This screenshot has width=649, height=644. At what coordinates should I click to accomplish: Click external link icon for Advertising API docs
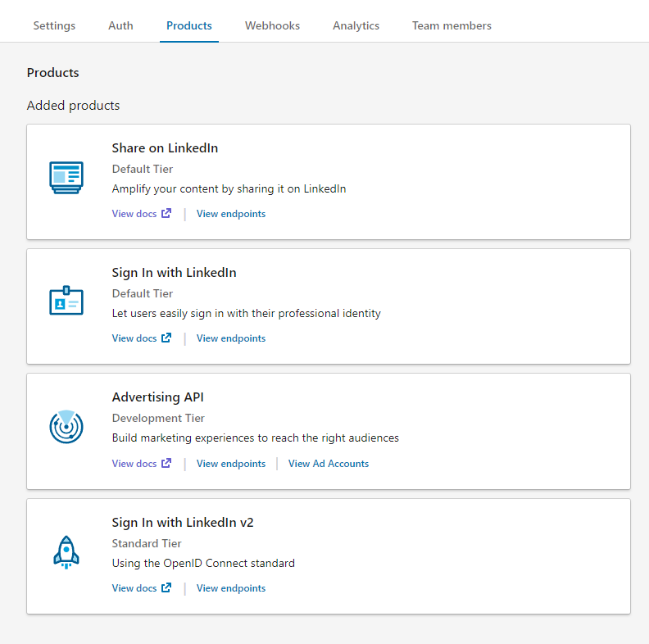[x=166, y=464]
